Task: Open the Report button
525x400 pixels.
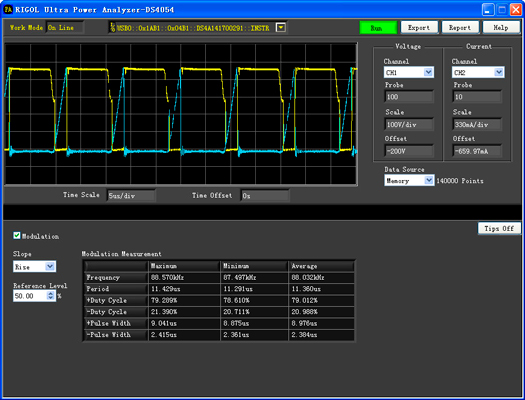Action: [460, 28]
